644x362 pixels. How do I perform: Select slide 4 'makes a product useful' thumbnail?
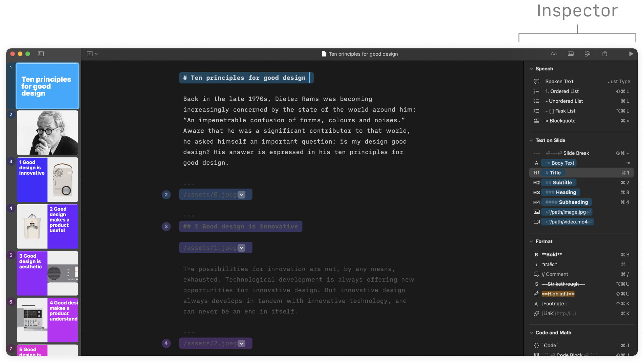click(x=47, y=226)
